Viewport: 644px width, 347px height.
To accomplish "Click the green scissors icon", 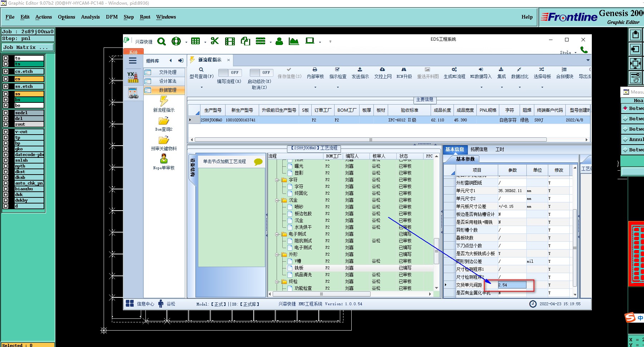I will coord(214,41).
